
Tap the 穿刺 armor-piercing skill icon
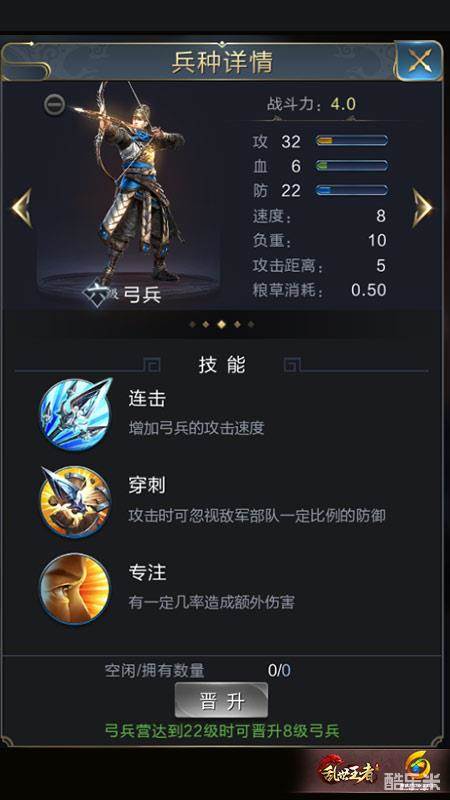pos(75,502)
